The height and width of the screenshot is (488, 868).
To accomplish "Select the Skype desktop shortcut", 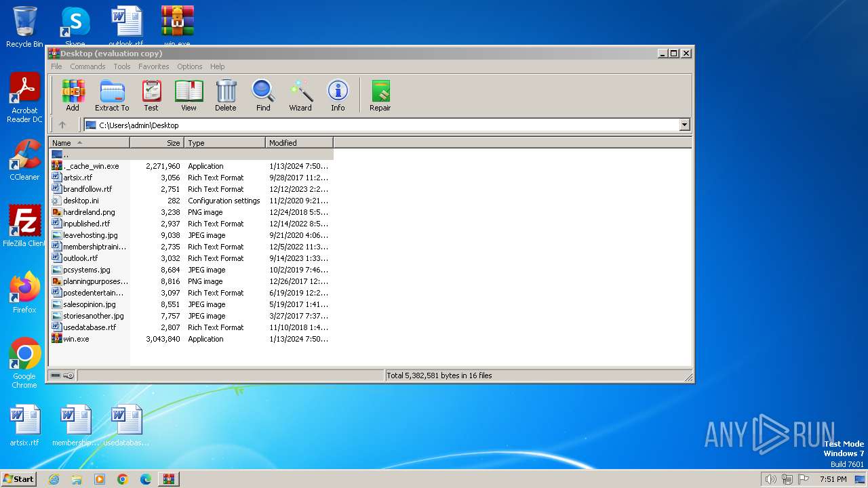I will 75,27.
